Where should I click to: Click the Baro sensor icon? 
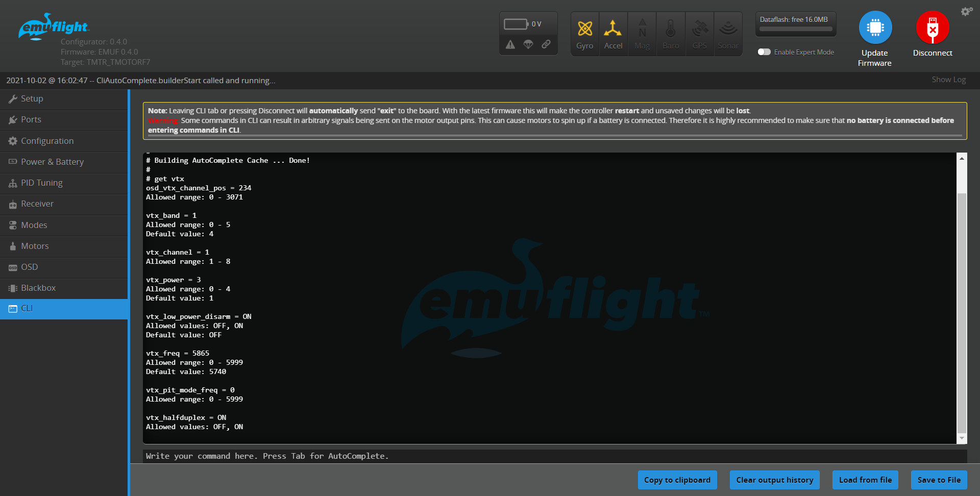click(x=671, y=34)
